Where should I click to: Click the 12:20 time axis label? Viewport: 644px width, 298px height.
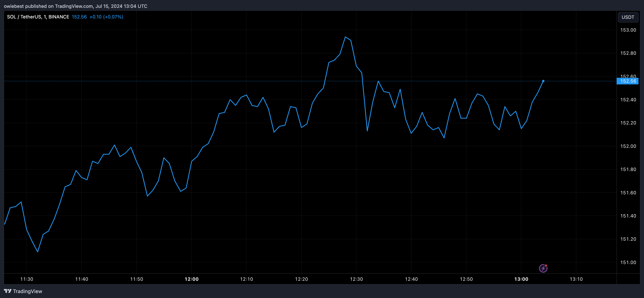(x=301, y=279)
